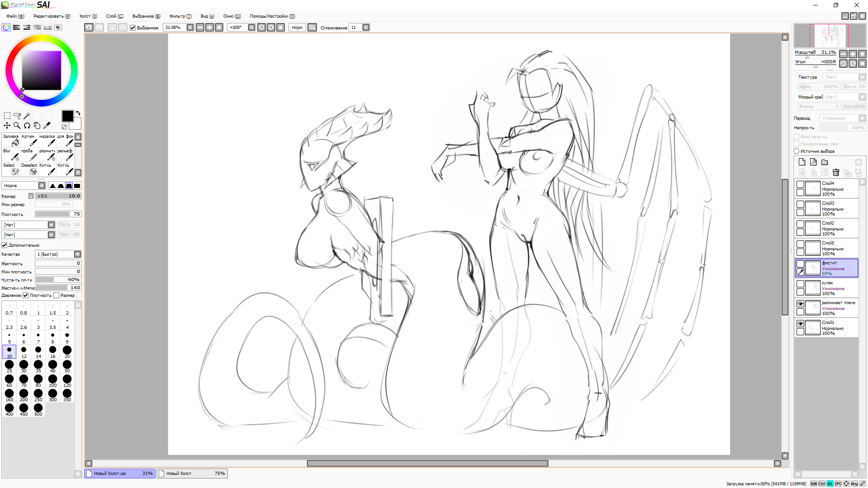The height and width of the screenshot is (488, 868).
Task: Select the Источник выбора radio option
Action: pyautogui.click(x=797, y=151)
